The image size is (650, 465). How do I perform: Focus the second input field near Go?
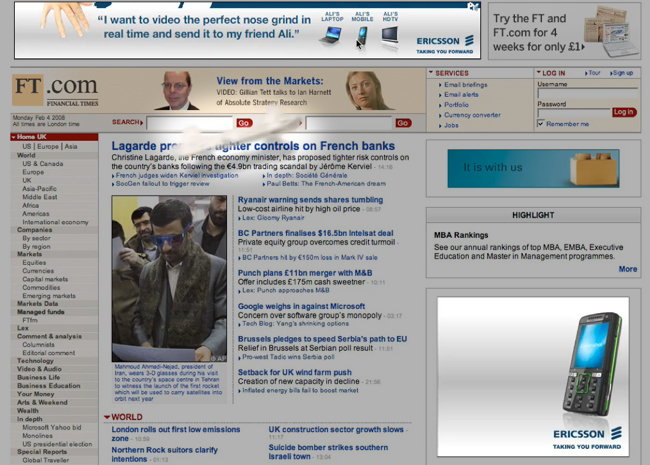[x=348, y=123]
